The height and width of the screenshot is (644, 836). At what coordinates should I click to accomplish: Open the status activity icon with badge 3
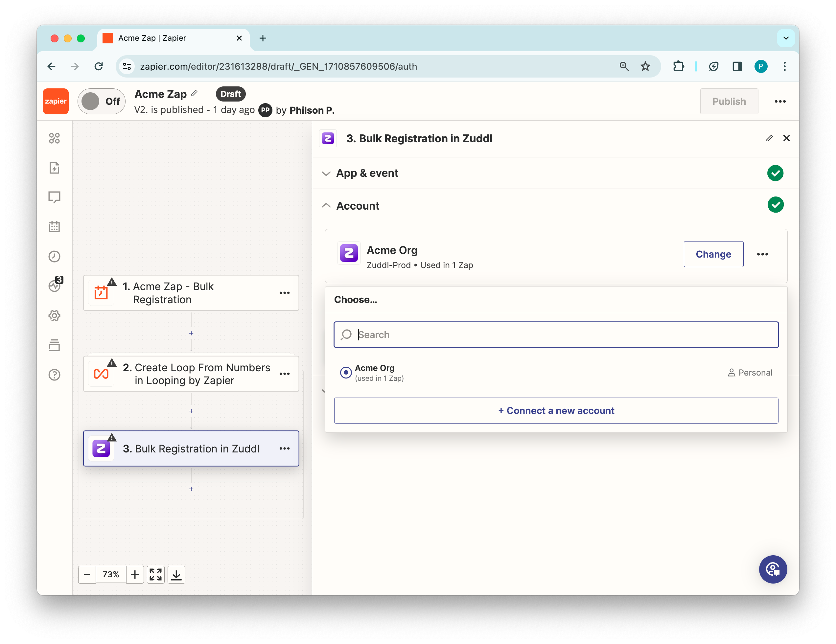point(54,286)
